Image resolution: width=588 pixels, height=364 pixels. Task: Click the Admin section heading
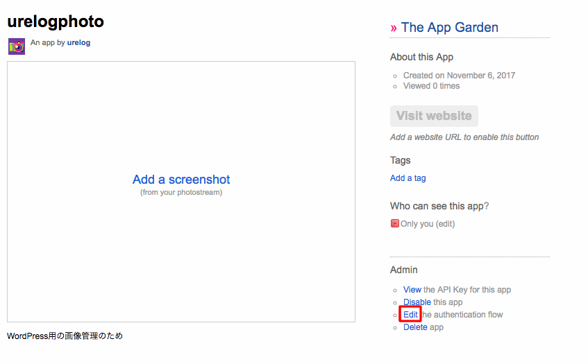point(403,270)
